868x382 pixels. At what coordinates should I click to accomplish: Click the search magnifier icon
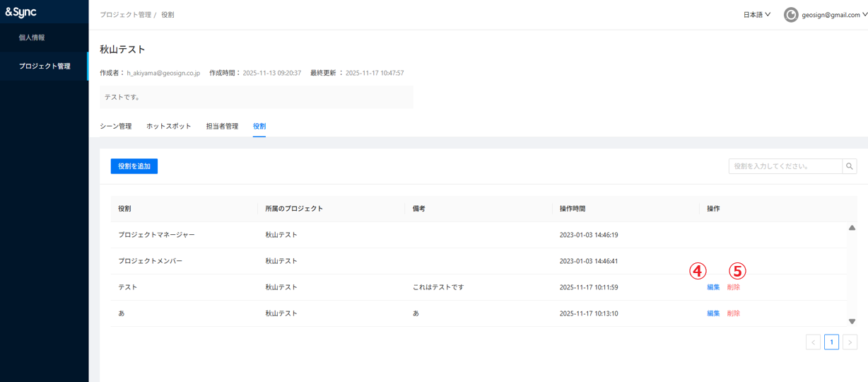[850, 166]
